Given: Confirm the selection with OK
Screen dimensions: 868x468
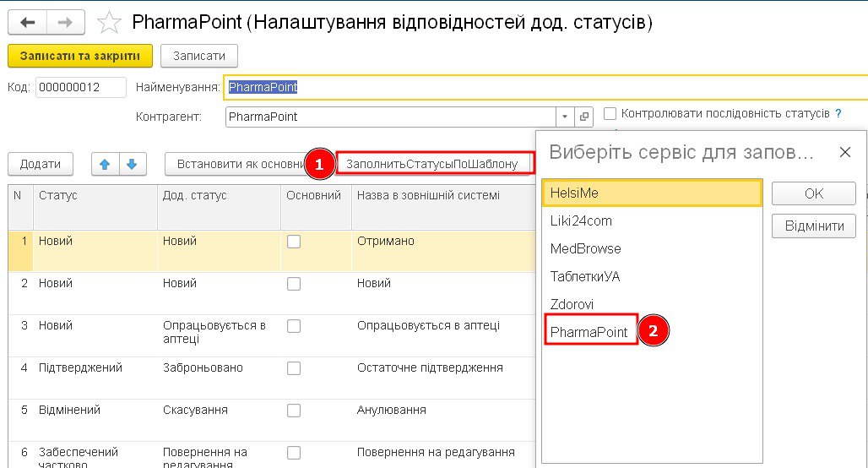Looking at the screenshot, I should pos(813,193).
